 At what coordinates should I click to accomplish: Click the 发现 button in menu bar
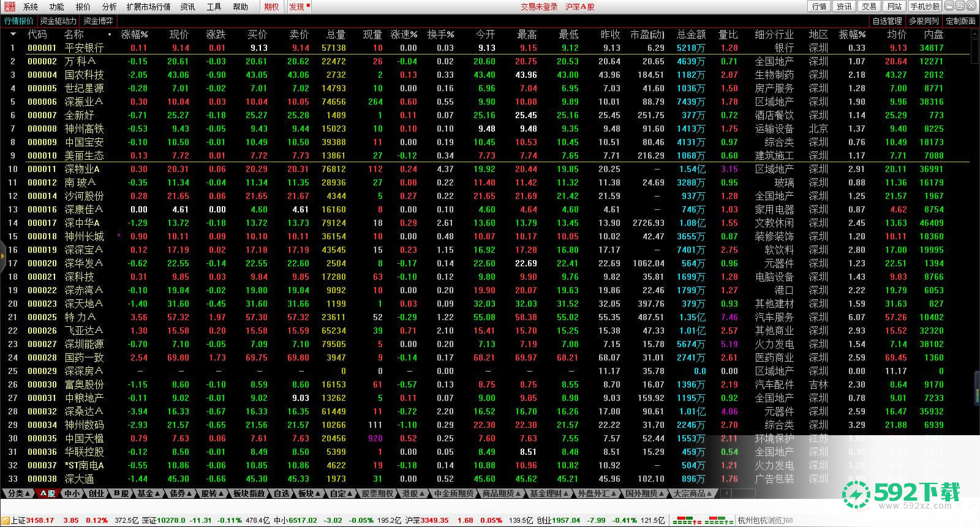click(299, 7)
